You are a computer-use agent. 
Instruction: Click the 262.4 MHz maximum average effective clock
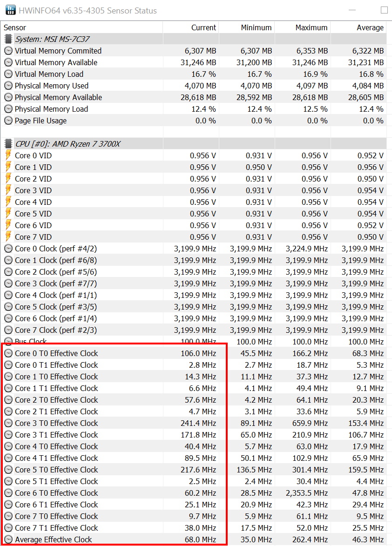click(310, 539)
